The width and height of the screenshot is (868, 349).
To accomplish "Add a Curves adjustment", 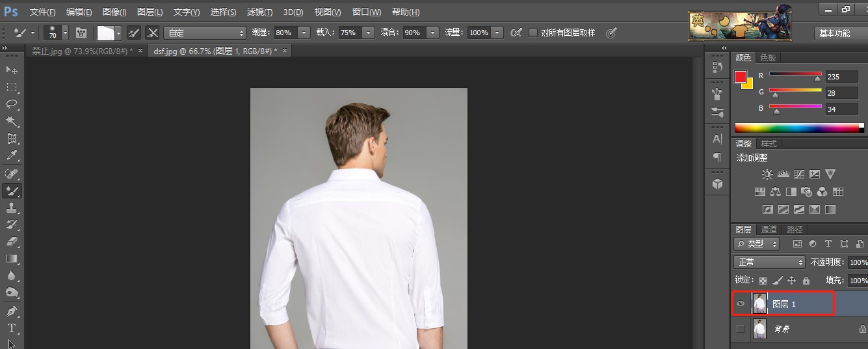I will (799, 174).
